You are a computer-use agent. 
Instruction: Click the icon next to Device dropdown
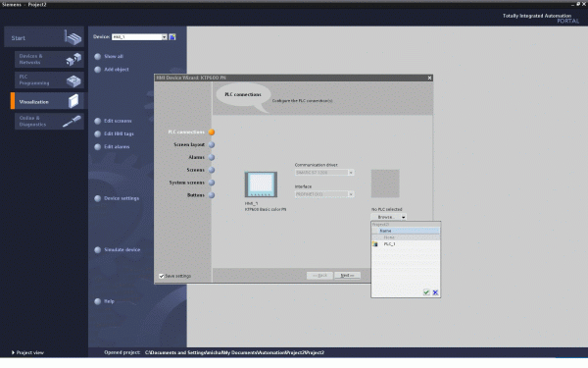click(172, 37)
